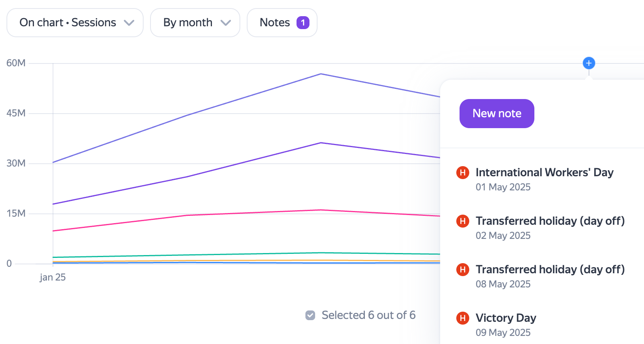Screen dimensions: 644x344
Task: Click chevron arrow in By month selector
Action: (x=226, y=23)
